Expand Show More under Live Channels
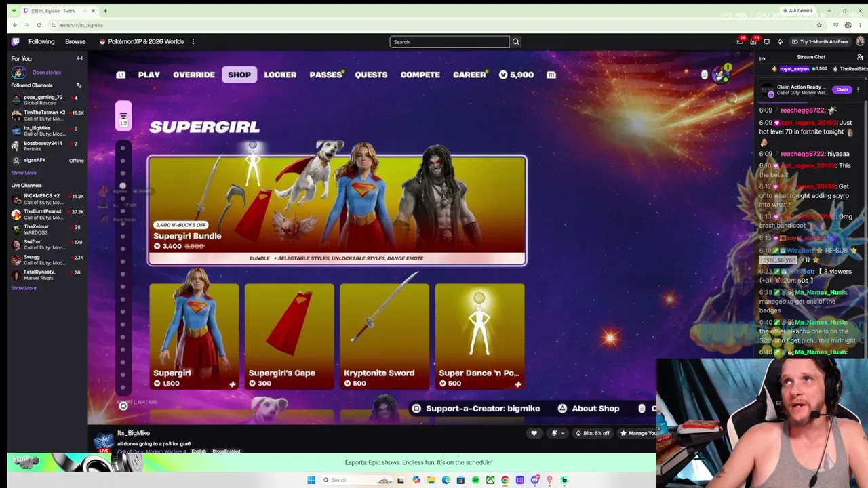The height and width of the screenshot is (488, 868). point(24,288)
